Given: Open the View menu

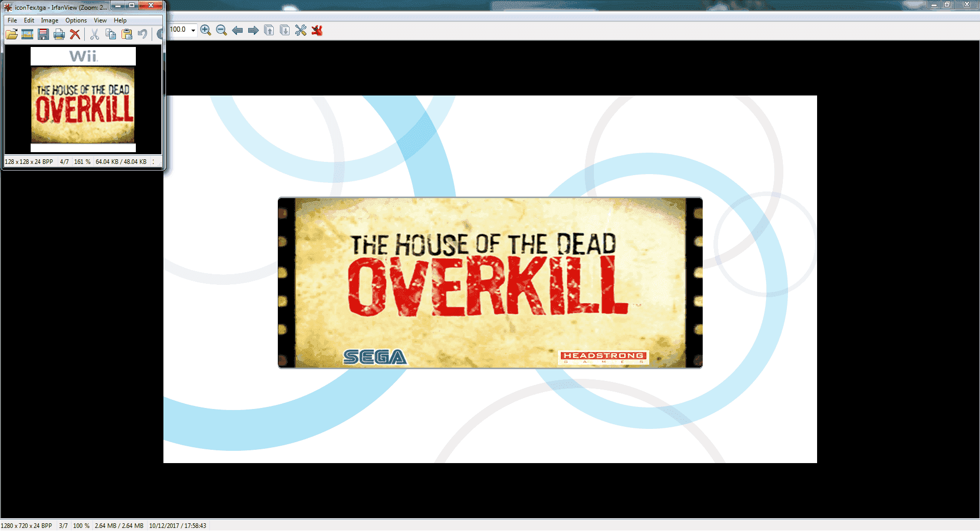Looking at the screenshot, I should click(x=100, y=20).
